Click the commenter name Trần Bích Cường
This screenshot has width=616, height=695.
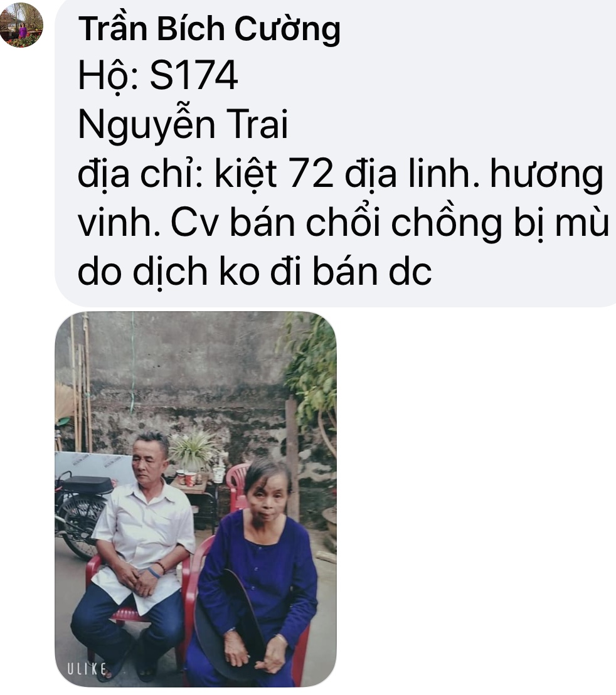tap(209, 29)
